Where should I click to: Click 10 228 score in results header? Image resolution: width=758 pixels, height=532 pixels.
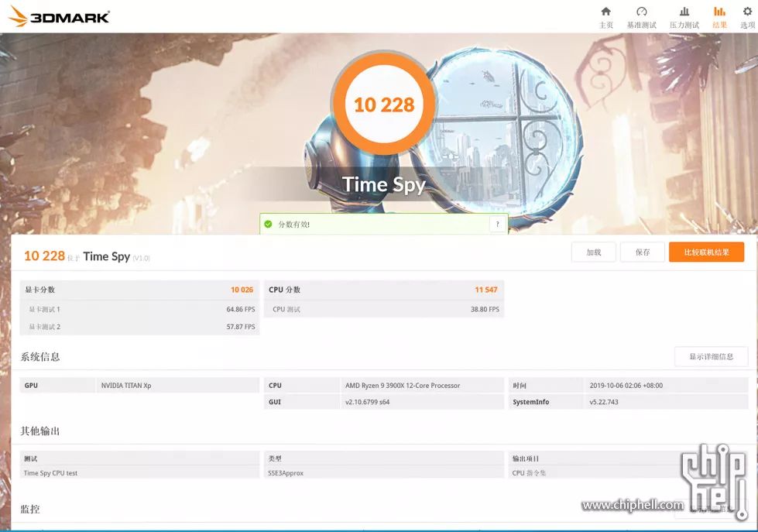coord(44,256)
